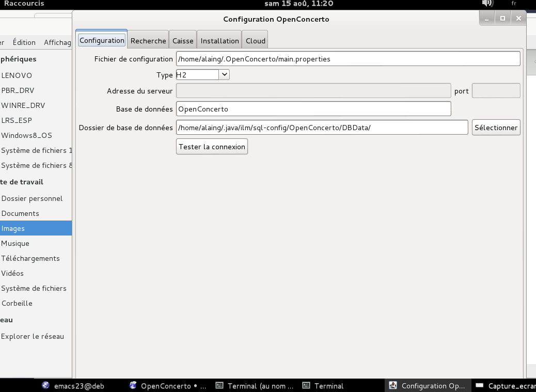Viewport: 536px width, 392px height.
Task: Open the Installation tab
Action: click(219, 41)
